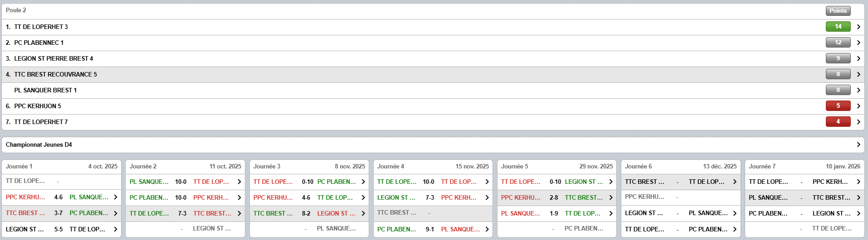Click the arrow of the Journée 4 9-1 match

pos(487,229)
